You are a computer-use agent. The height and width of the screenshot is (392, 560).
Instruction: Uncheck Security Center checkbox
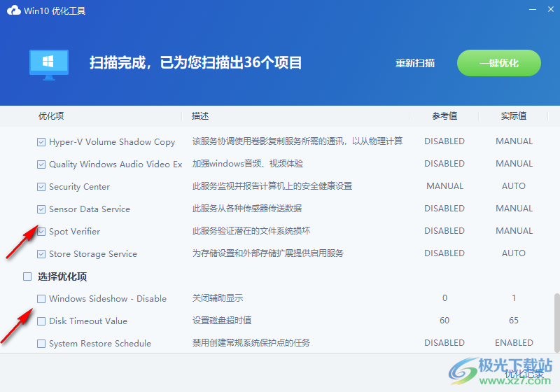pos(41,187)
